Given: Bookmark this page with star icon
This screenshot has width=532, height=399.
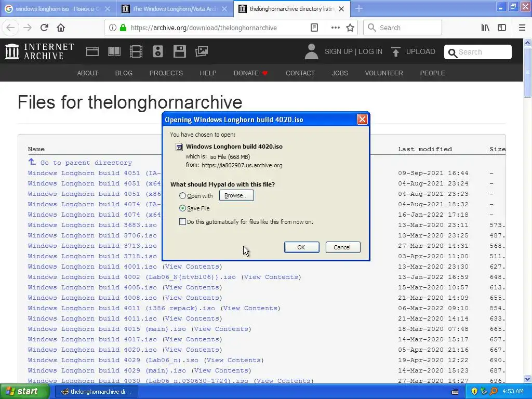Looking at the screenshot, I should click(x=350, y=28).
